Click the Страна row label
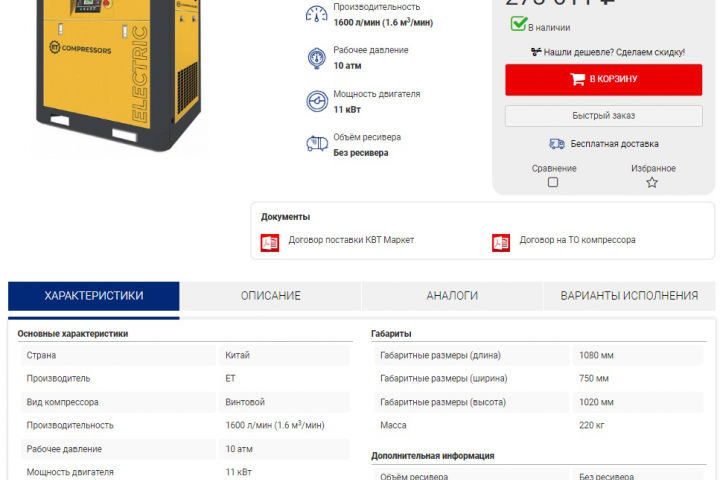Screen dimensions: 720x480 pos(41,355)
